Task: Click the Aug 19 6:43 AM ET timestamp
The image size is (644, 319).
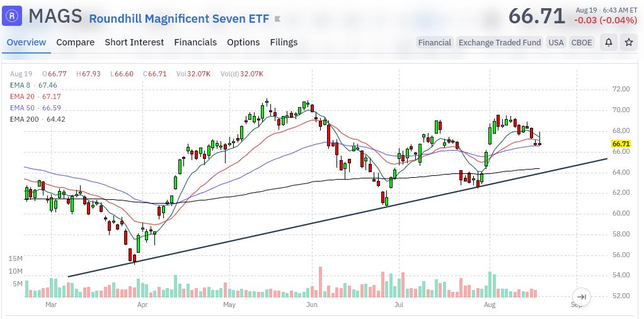Action: tap(606, 10)
